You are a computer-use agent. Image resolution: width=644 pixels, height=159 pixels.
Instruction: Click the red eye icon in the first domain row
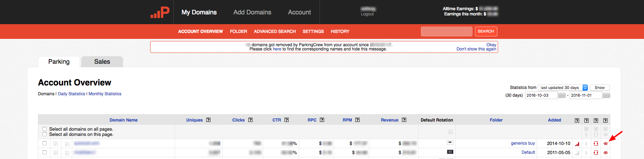pyautogui.click(x=605, y=144)
